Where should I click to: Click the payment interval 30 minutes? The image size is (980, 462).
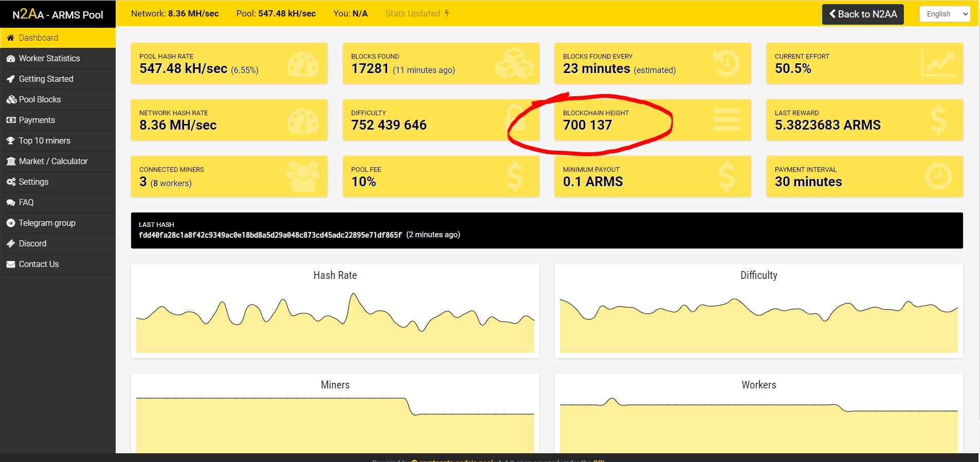pos(808,182)
